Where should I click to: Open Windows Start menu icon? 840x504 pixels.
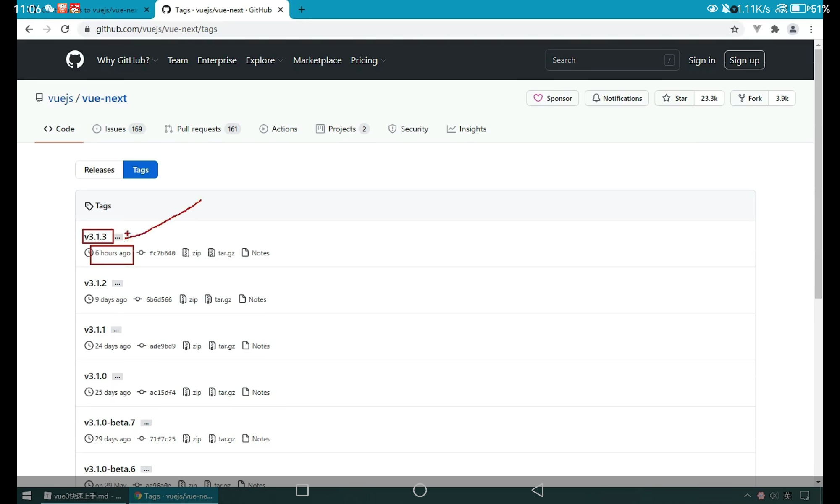27,496
